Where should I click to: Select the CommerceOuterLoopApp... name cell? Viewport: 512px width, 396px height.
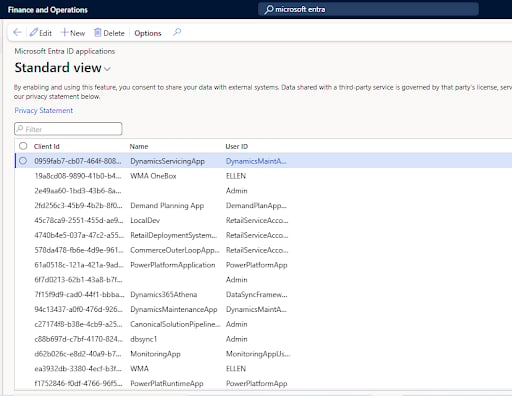(x=175, y=250)
